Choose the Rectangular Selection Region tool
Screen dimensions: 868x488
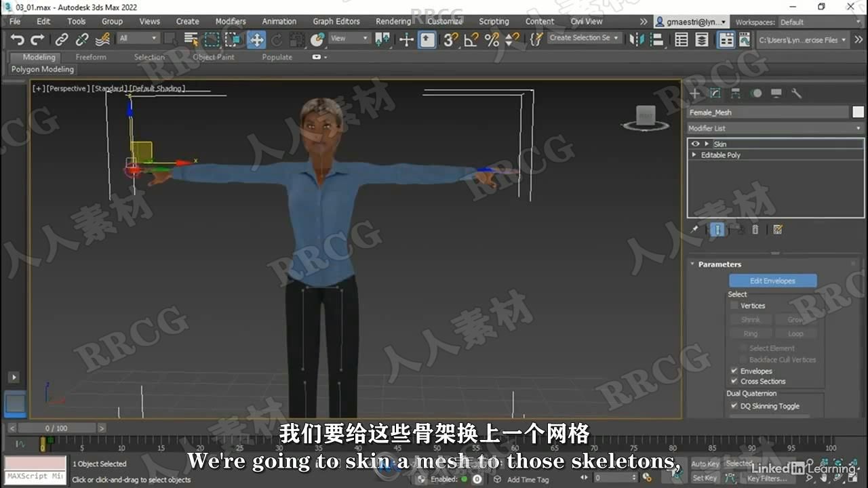pyautogui.click(x=212, y=39)
